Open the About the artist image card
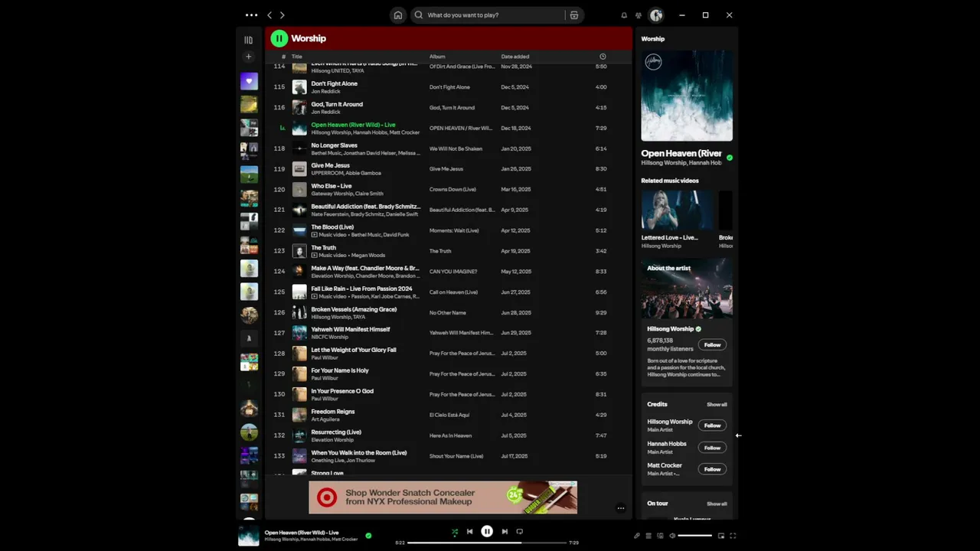This screenshot has height=551, width=980. click(x=687, y=289)
